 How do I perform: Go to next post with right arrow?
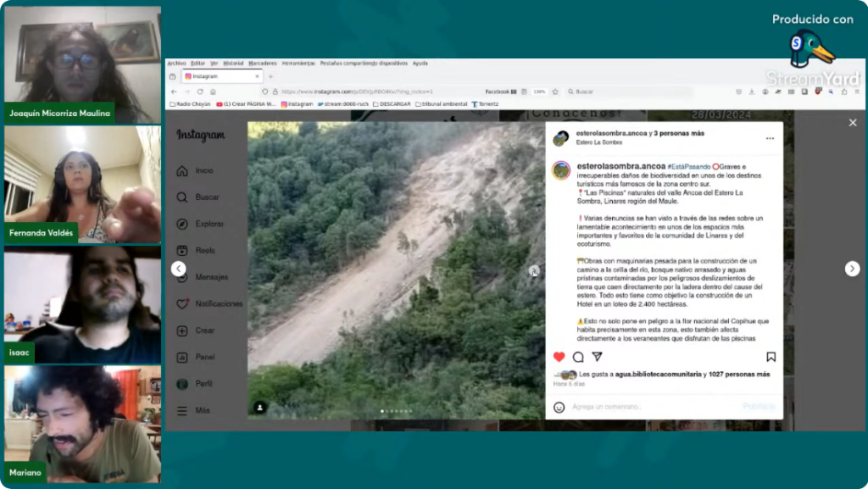(852, 269)
